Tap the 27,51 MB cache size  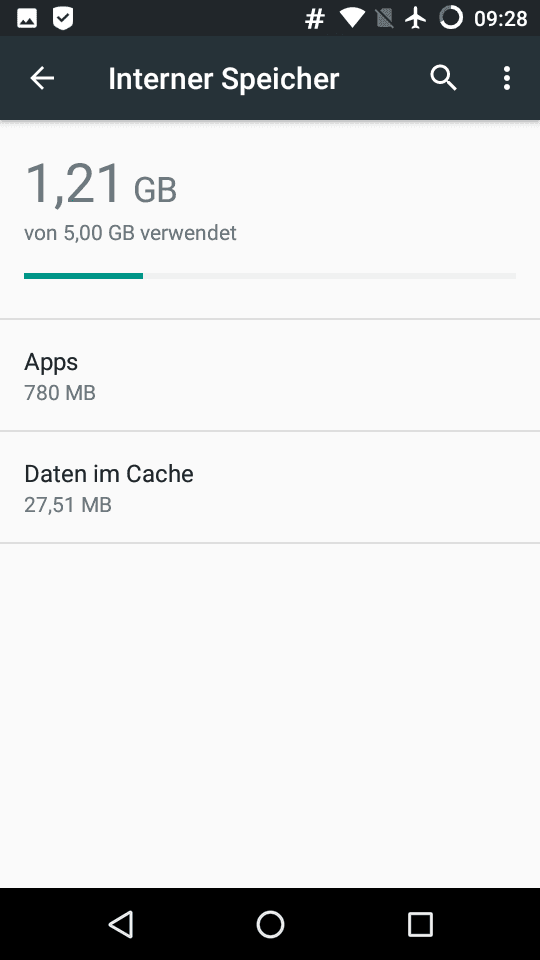68,505
